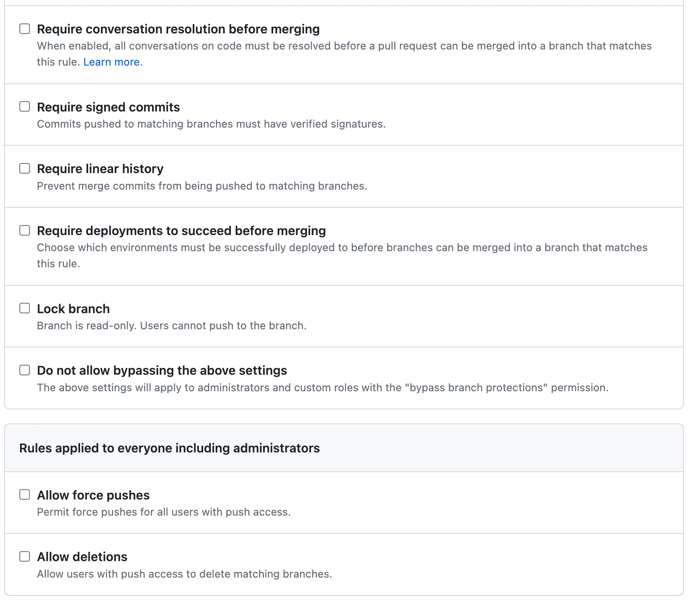Click 'Require deployments to succeed before merging' label
The image size is (700, 607).
tap(181, 231)
